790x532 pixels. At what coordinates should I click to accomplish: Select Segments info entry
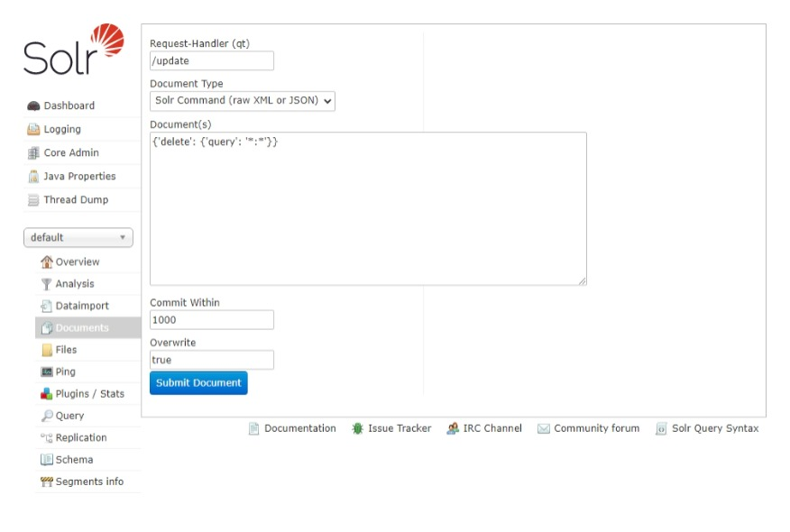coord(89,482)
